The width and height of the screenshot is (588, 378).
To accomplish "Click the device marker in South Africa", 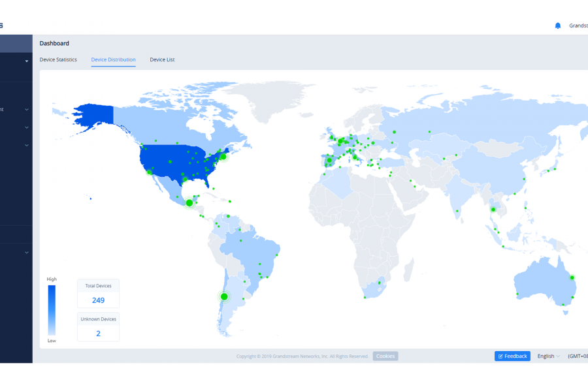I will [x=378, y=284].
